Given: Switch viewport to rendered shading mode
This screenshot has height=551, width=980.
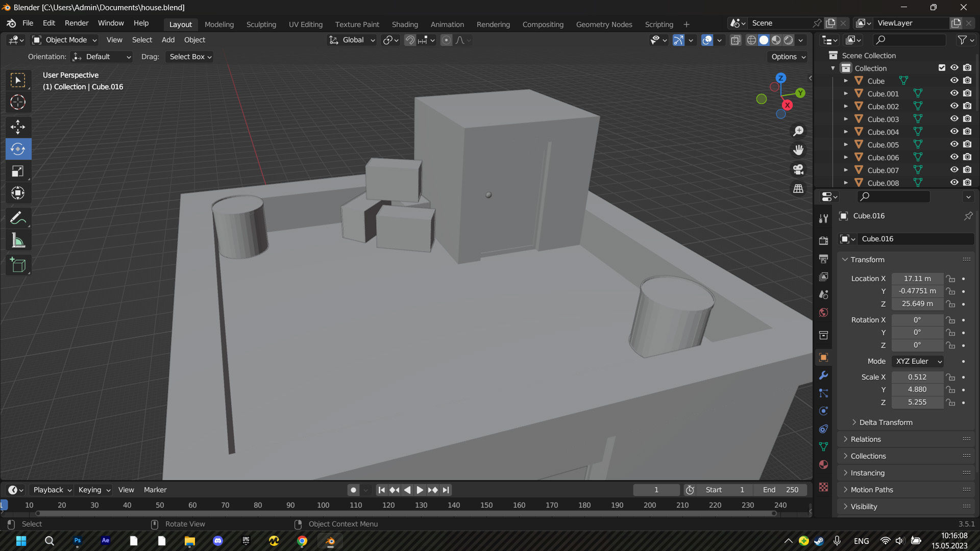Looking at the screenshot, I should pos(789,40).
